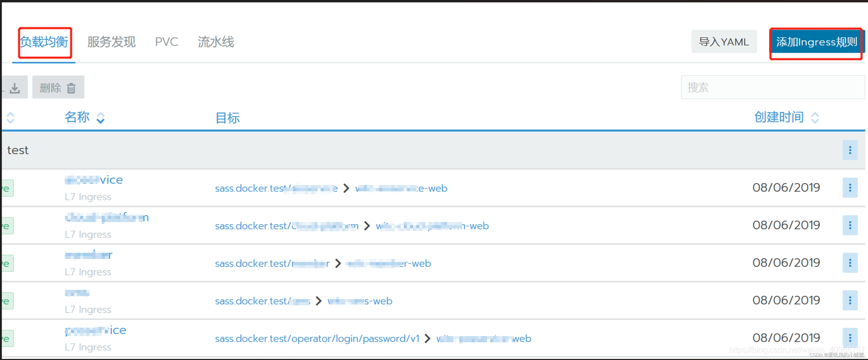Click the 导入YAML button
This screenshot has height=360, width=868.
coord(724,42)
